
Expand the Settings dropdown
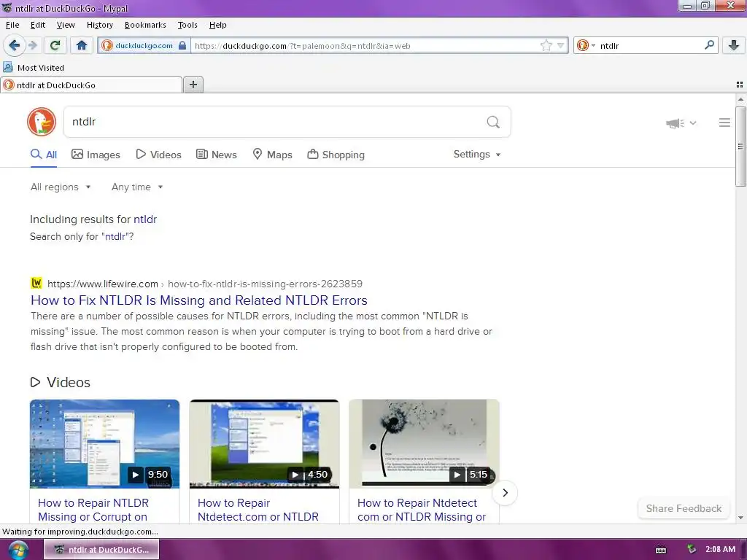477,155
